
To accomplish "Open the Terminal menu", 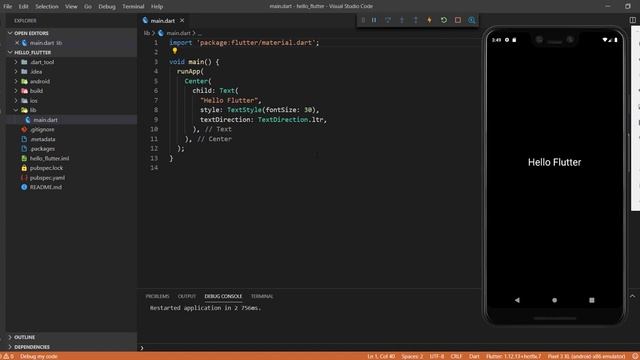I will (x=133, y=7).
